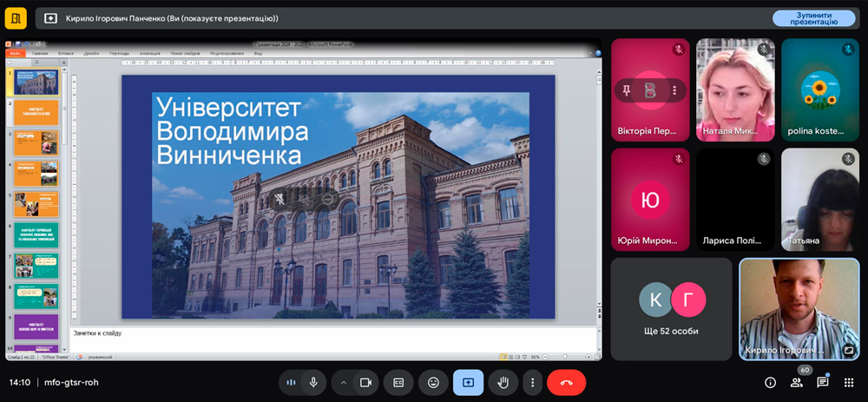The width and height of the screenshot is (868, 402).
Task: Open chat with everyone
Action: 823,382
